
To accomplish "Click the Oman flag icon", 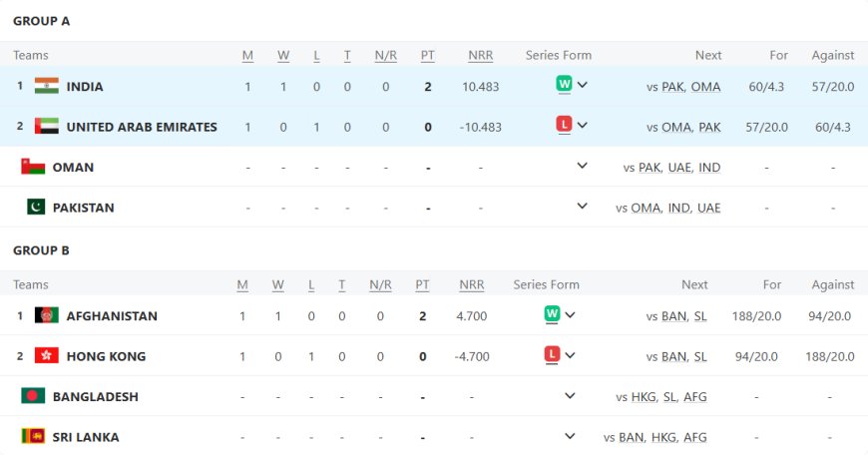I will tap(33, 167).
